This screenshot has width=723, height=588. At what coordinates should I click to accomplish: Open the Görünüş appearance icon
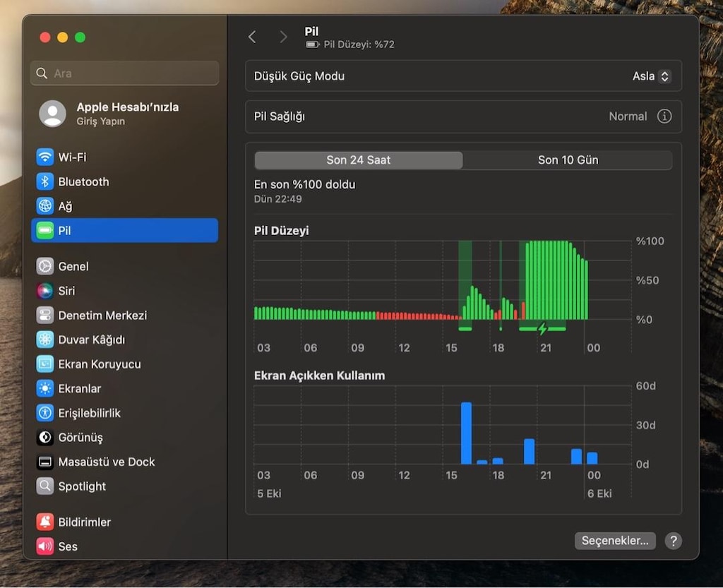click(x=44, y=438)
